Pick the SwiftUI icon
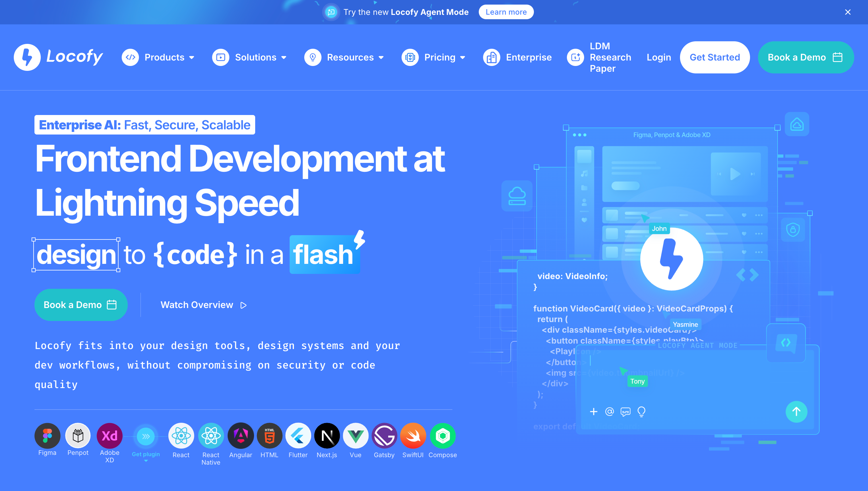Screen dimensions: 868x491 tap(413, 436)
